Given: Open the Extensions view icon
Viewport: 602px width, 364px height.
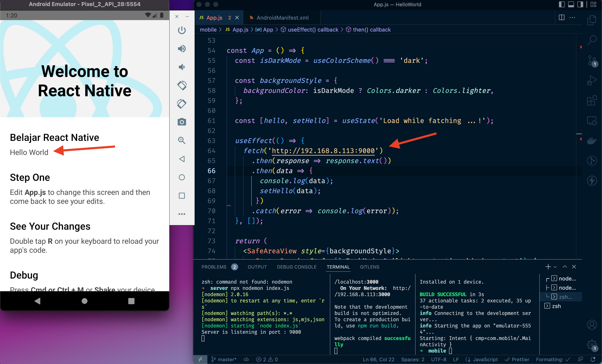Looking at the screenshot, I should click(x=592, y=100).
